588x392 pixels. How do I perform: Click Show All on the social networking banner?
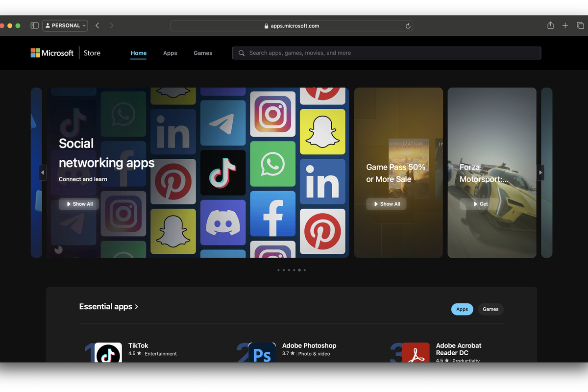click(78, 204)
